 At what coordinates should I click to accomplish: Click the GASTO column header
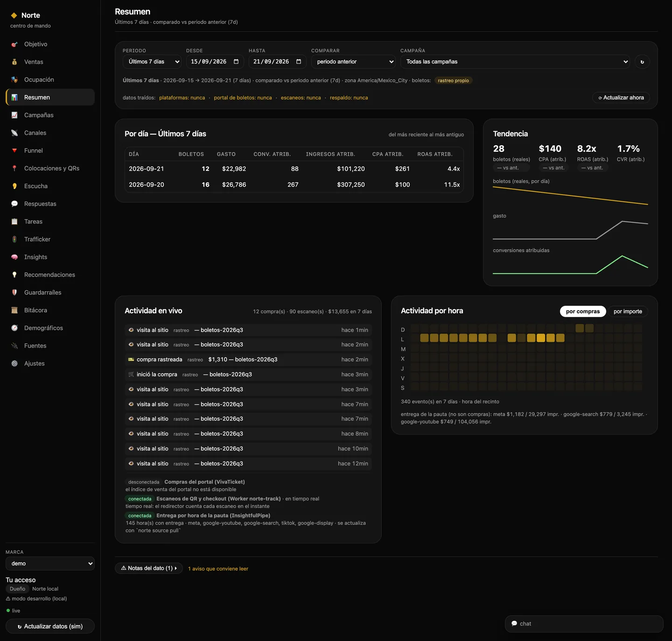(226, 154)
